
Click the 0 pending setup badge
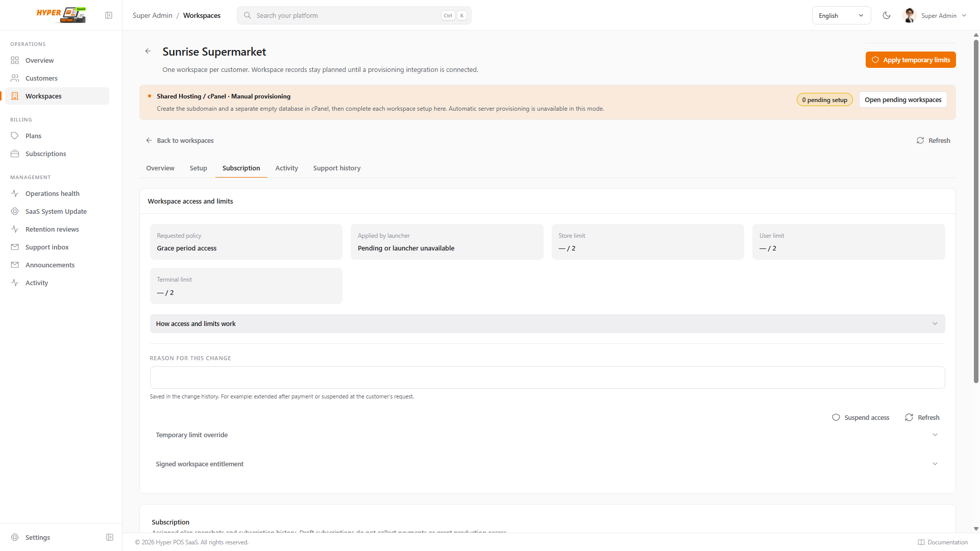[824, 99]
